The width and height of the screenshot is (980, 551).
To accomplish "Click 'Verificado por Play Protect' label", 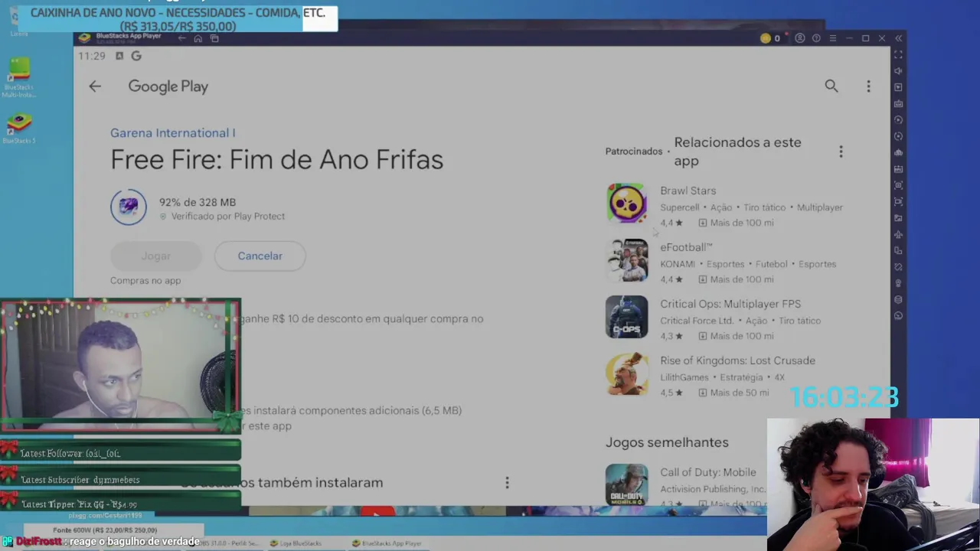I will click(228, 217).
